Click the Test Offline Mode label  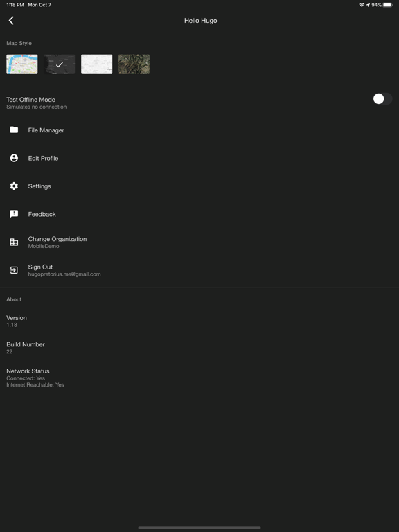pos(30,100)
